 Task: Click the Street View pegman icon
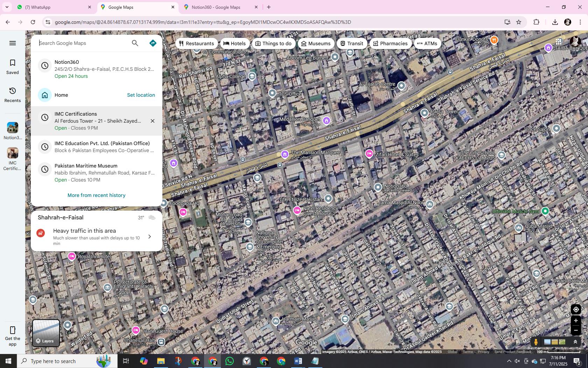click(x=535, y=342)
